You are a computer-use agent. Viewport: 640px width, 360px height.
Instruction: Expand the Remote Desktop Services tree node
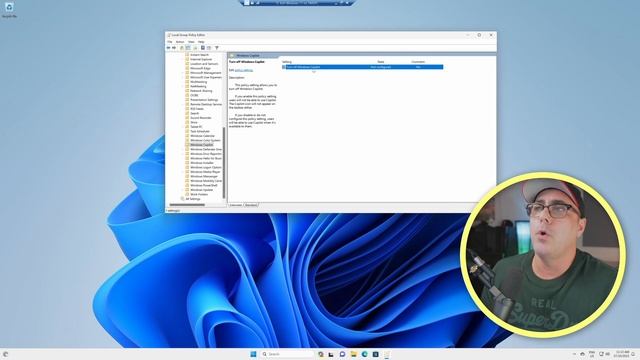tap(183, 104)
